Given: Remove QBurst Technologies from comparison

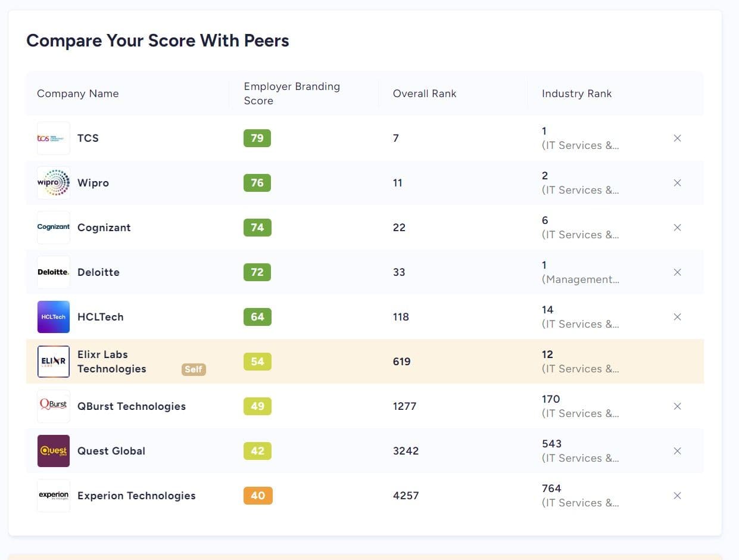Looking at the screenshot, I should [677, 406].
